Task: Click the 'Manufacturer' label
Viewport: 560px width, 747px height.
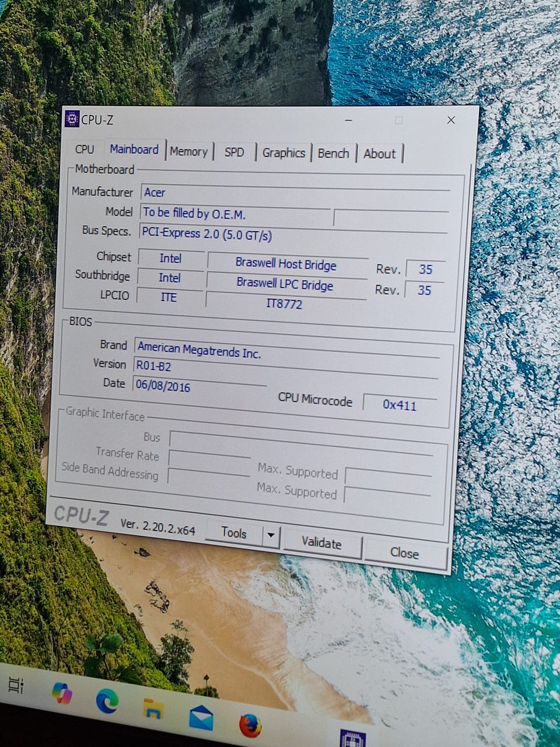Action: [102, 191]
